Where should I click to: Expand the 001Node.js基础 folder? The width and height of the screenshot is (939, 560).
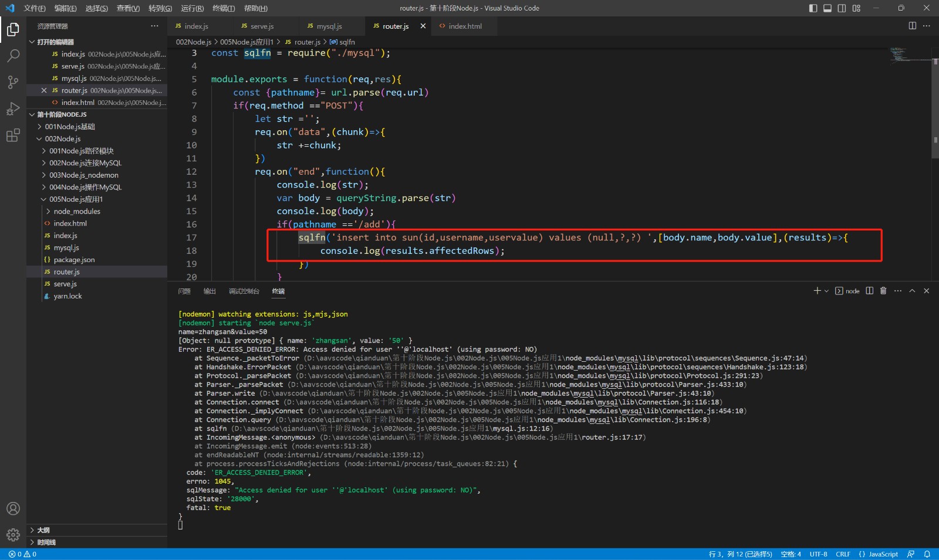tap(97, 127)
